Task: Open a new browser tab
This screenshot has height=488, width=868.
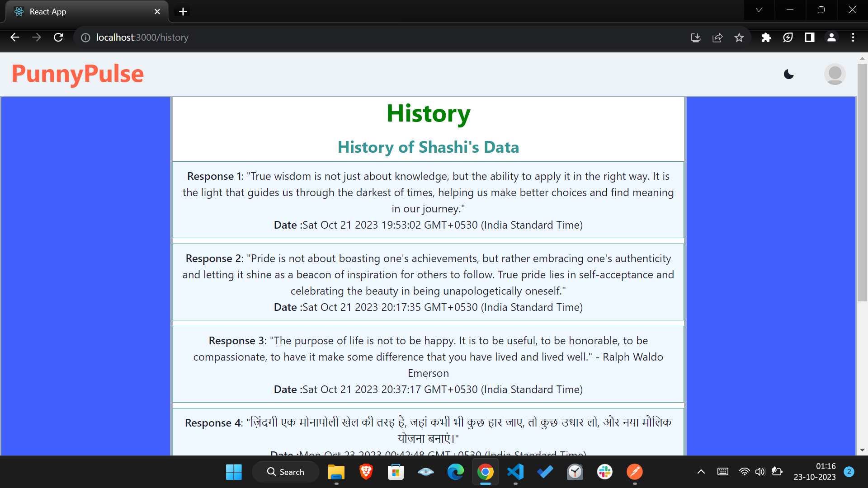Action: 183,12
